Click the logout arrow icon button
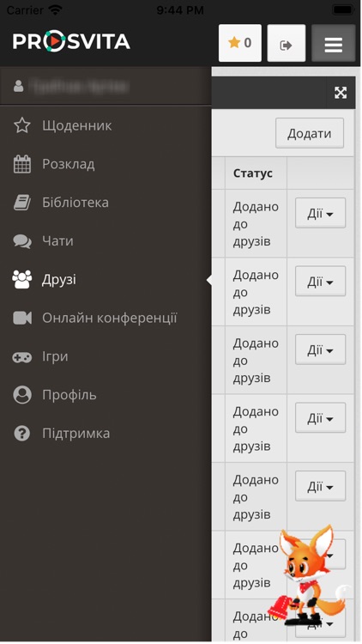Image resolution: width=362 pixels, height=644 pixels. point(286,43)
